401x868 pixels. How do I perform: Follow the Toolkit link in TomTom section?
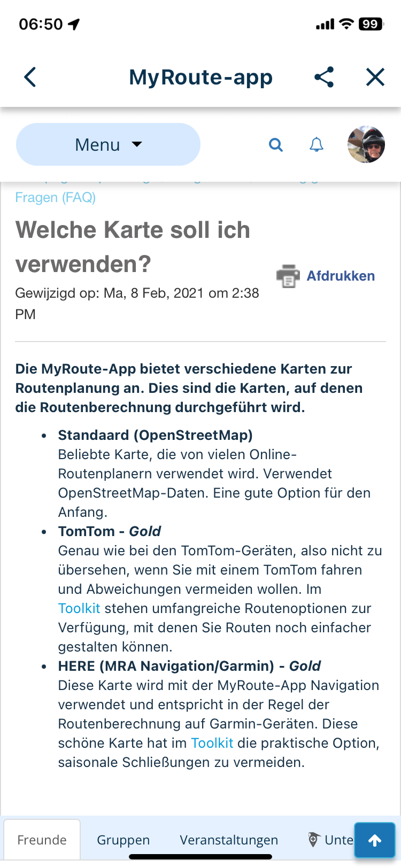[x=79, y=608]
